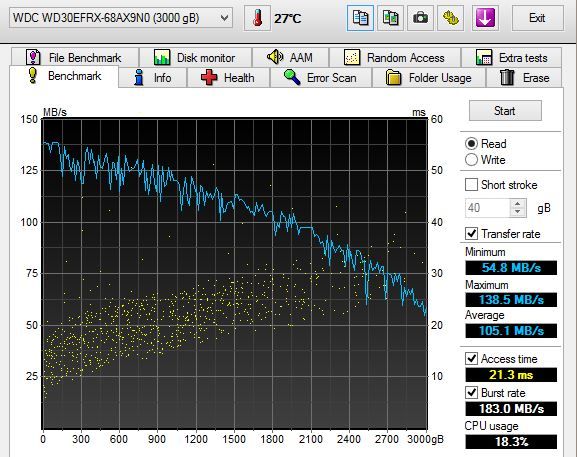Save screenshot using the camera icon
The height and width of the screenshot is (457, 577).
tap(420, 18)
